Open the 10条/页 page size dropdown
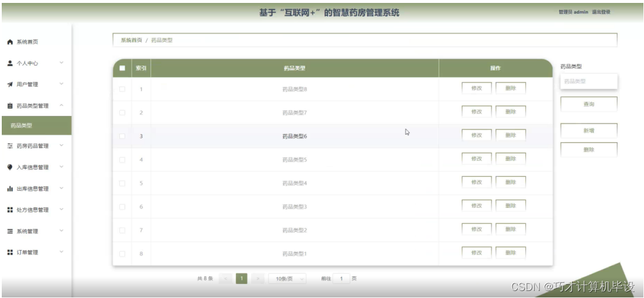Image resolution: width=644 pixels, height=298 pixels. coord(288,279)
